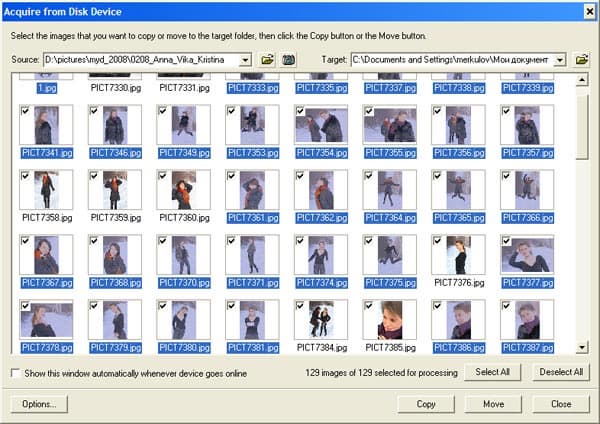This screenshot has width=600, height=424.
Task: Click the scrollbar down arrow
Action: [582, 347]
